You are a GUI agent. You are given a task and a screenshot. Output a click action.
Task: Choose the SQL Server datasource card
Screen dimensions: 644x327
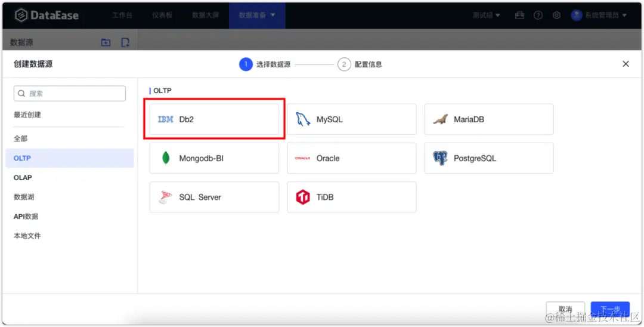click(214, 197)
